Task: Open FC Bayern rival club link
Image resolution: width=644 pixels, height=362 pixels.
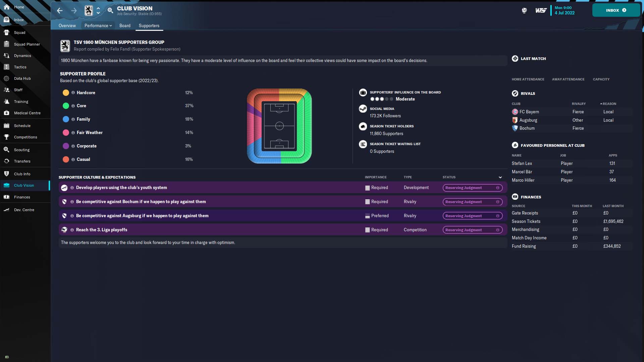Action: coord(529,112)
